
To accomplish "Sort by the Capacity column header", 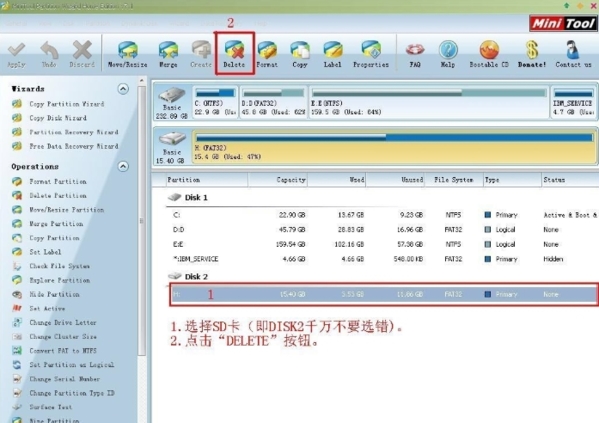I will (x=278, y=180).
